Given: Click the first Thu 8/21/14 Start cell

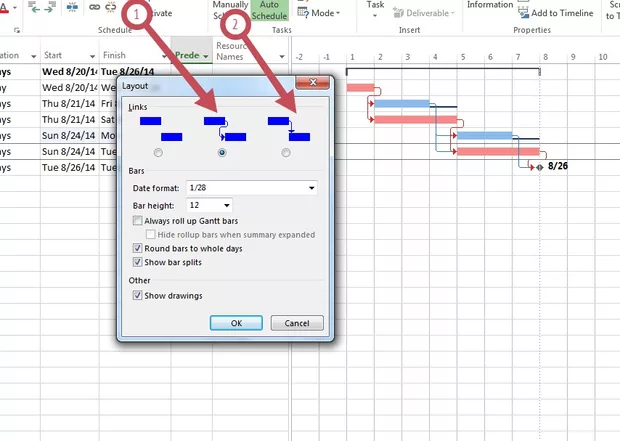Looking at the screenshot, I should coord(69,104).
